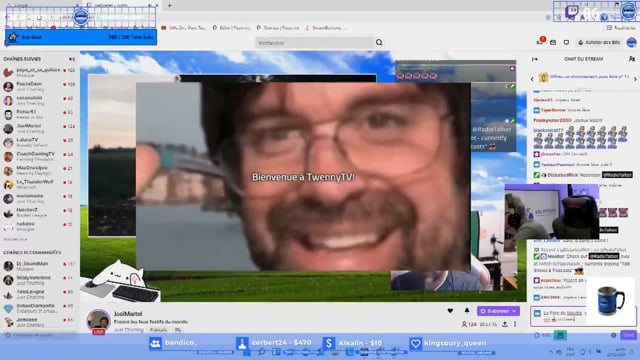
Task: Send the chat message with Chat button
Action: pos(628,335)
